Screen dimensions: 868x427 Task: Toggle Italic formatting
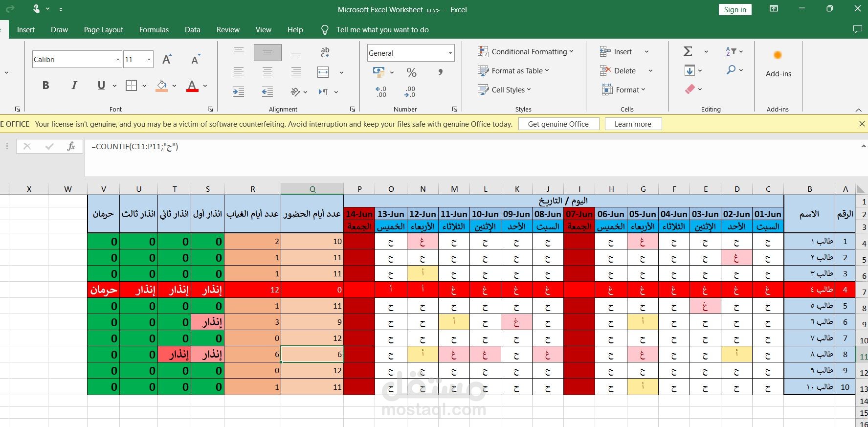pos(74,86)
